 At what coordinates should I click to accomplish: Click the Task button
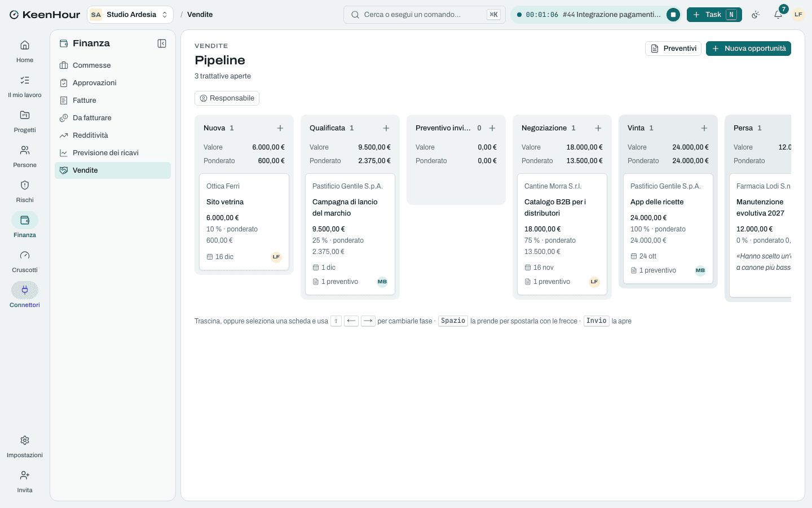(714, 15)
